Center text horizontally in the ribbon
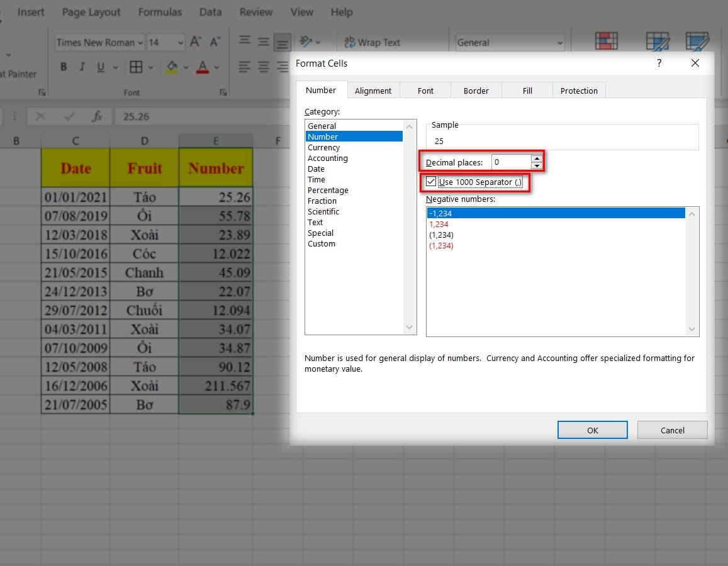 (263, 67)
